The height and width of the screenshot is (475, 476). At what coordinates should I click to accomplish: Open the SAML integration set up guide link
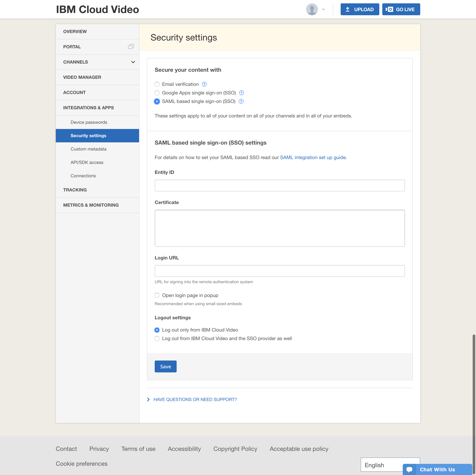(313, 157)
